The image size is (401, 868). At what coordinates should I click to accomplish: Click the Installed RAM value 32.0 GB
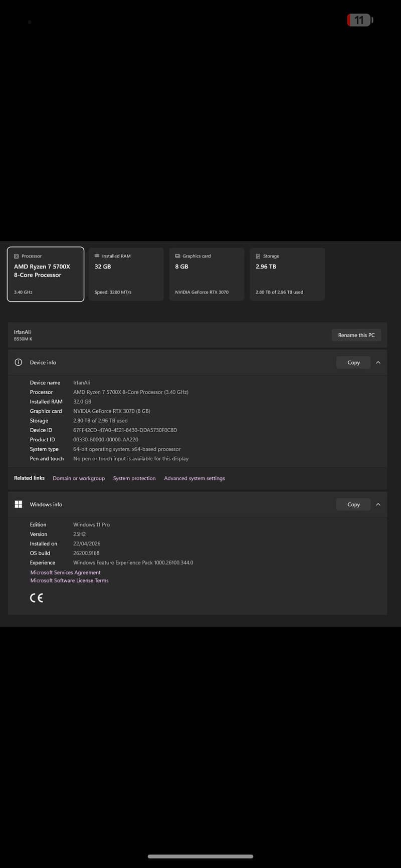tap(82, 402)
